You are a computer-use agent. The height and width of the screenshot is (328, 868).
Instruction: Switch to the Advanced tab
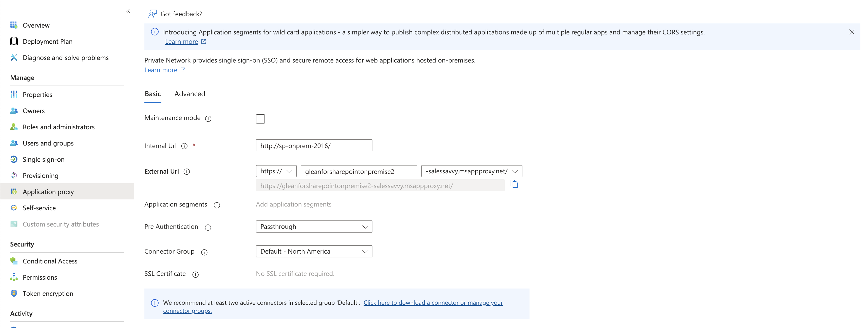coord(190,94)
